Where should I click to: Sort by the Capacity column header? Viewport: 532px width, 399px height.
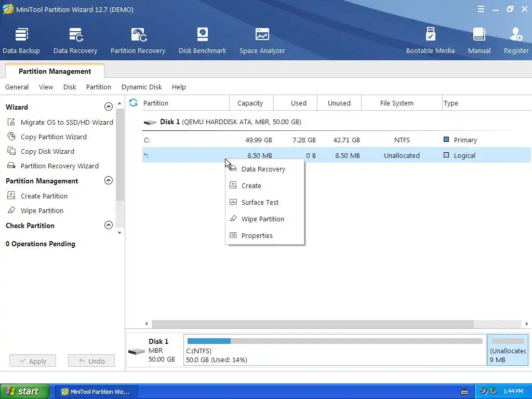click(251, 103)
